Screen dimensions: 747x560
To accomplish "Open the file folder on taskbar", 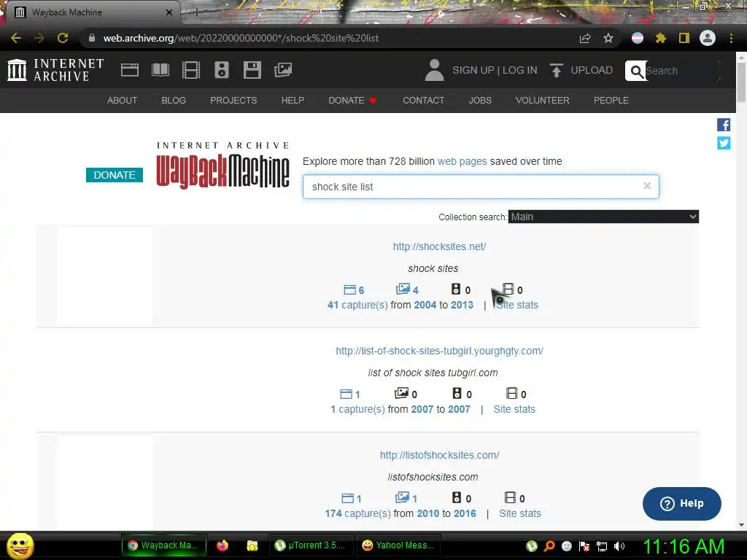I will tap(252, 545).
